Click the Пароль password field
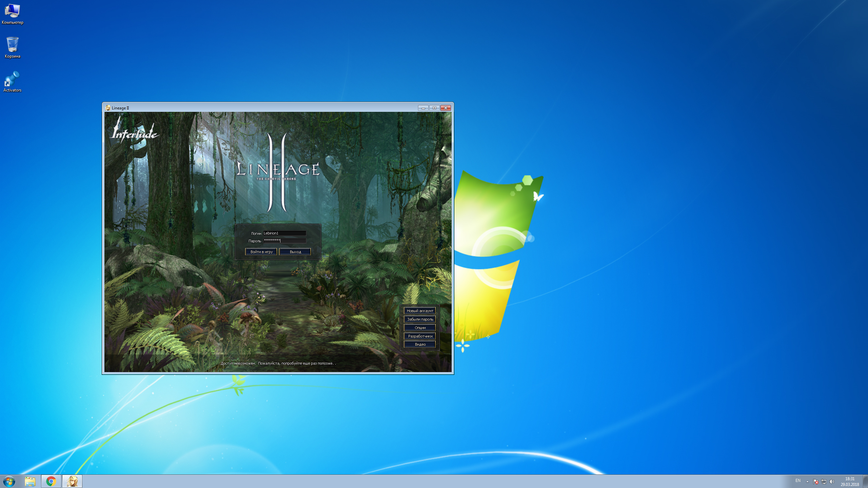 pyautogui.click(x=285, y=241)
